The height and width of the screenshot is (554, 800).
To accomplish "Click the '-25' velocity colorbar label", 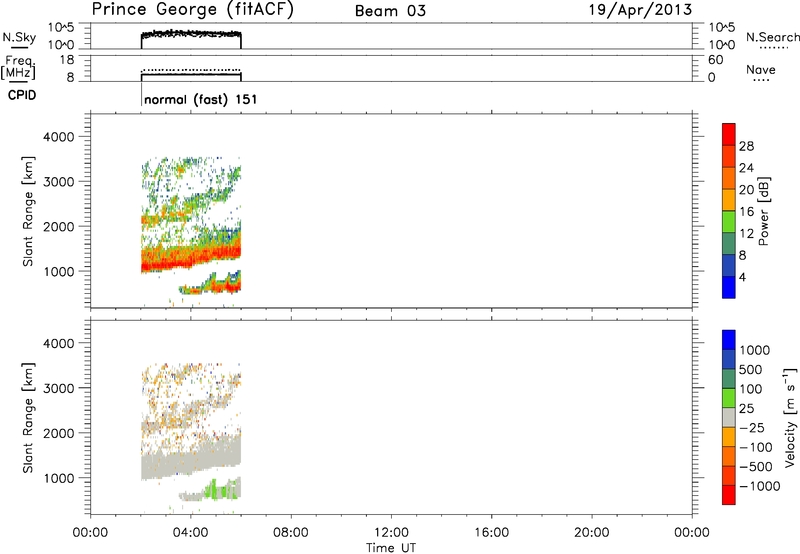I will click(x=752, y=427).
